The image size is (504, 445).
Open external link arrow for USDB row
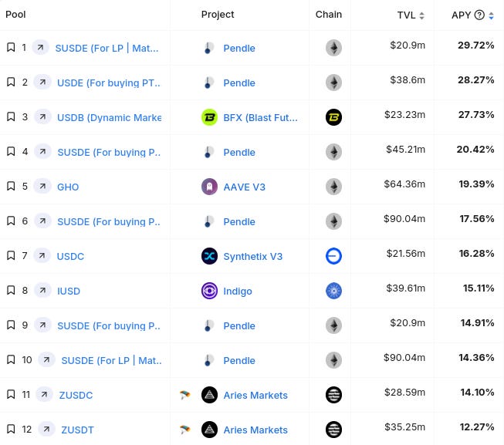[x=42, y=117]
